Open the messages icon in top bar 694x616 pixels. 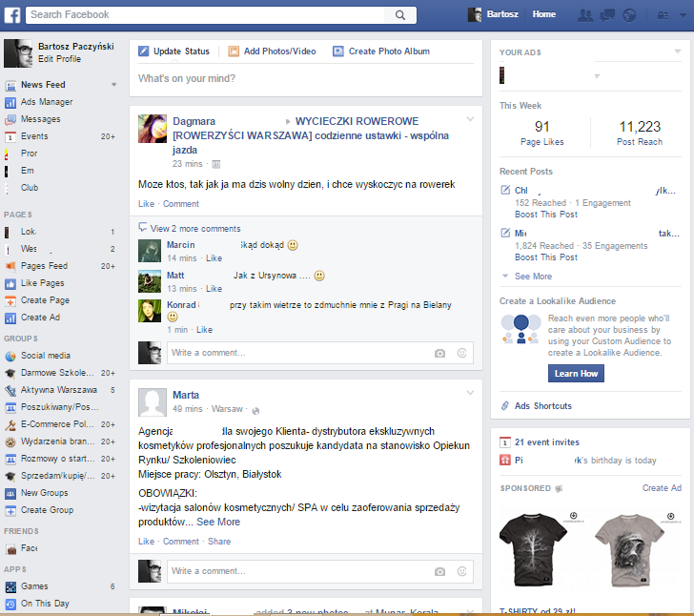coord(607,15)
